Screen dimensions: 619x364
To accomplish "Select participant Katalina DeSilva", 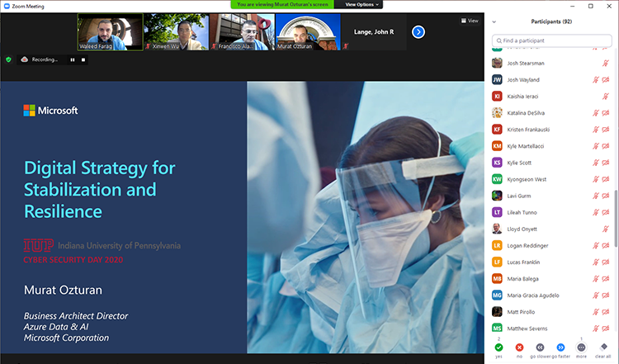I will [551, 113].
